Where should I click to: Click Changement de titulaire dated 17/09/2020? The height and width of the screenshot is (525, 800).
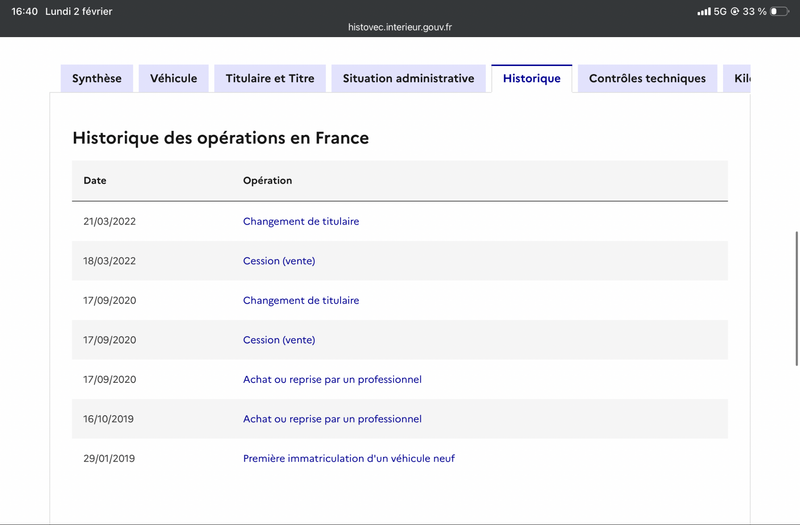pyautogui.click(x=301, y=301)
